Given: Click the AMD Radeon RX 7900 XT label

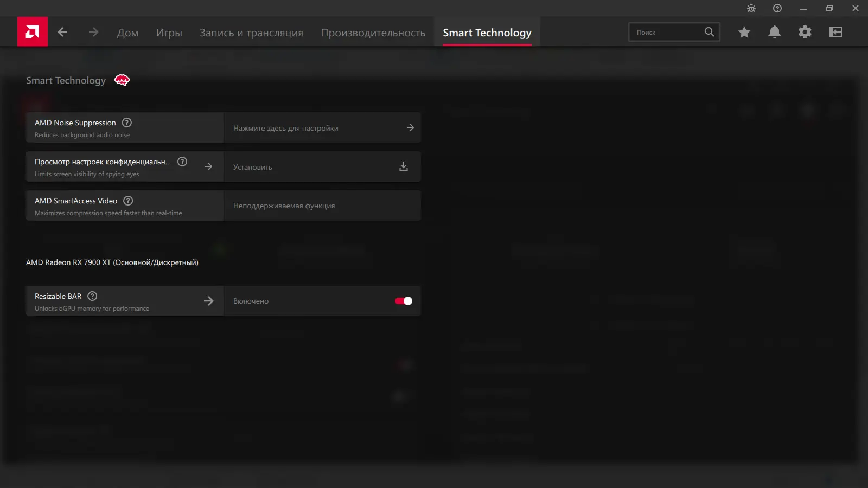Looking at the screenshot, I should click(x=112, y=262).
